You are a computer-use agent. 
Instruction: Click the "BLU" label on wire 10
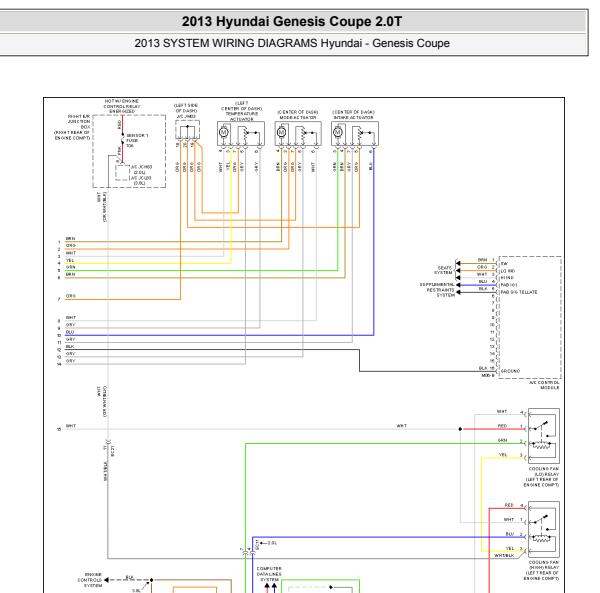point(70,332)
